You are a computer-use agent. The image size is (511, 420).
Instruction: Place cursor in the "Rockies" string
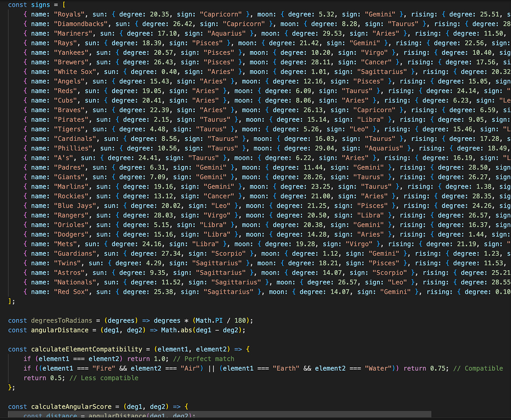72,196
